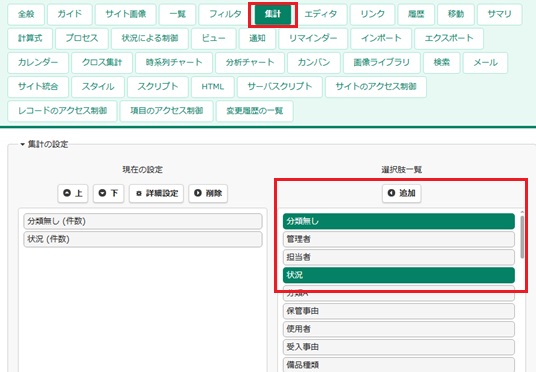Open the リマインダー tab
The image size is (536, 372).
[x=313, y=38]
